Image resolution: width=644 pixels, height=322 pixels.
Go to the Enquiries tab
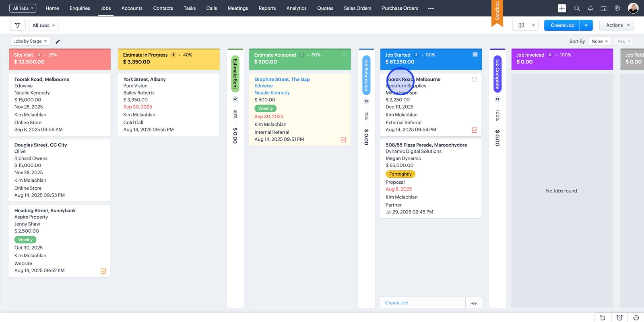[x=80, y=8]
